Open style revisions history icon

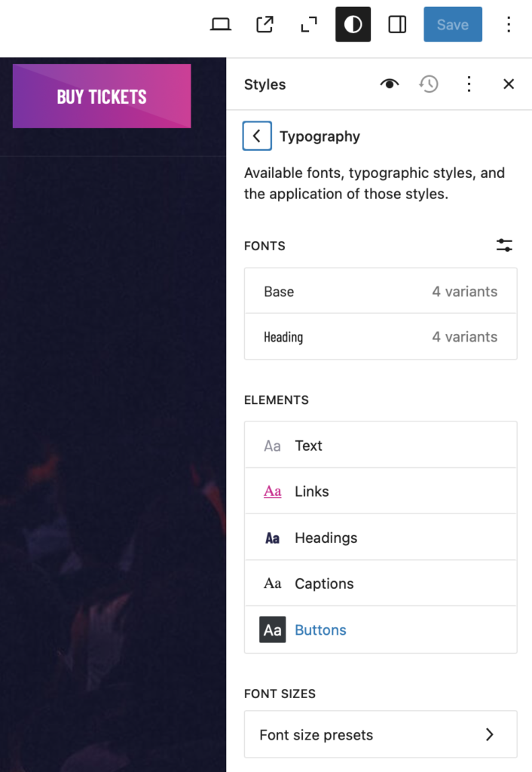pos(429,84)
